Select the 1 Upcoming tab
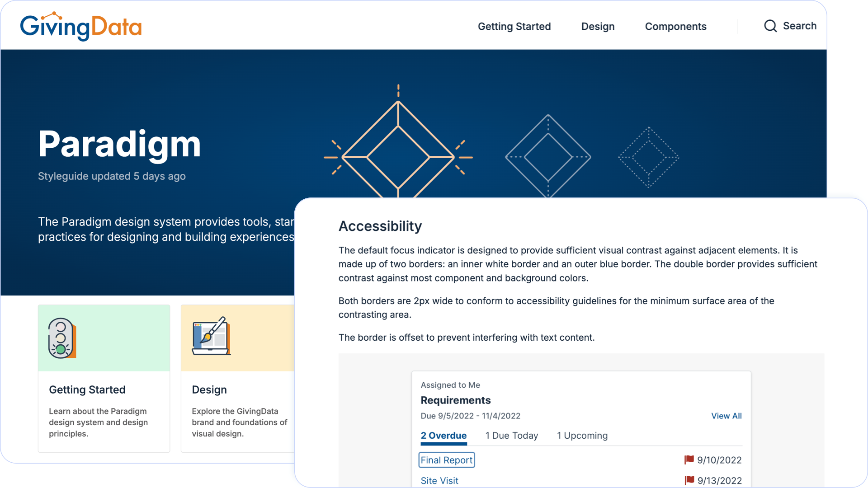 [x=582, y=436]
